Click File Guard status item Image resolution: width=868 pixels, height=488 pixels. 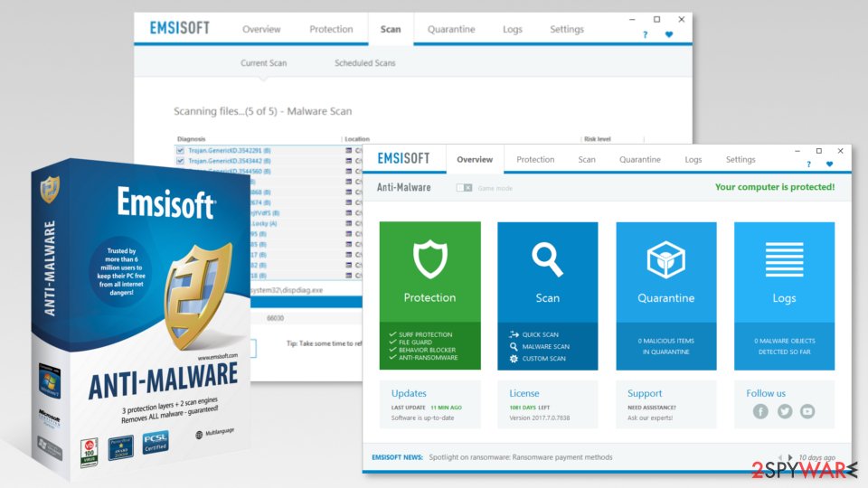click(410, 342)
